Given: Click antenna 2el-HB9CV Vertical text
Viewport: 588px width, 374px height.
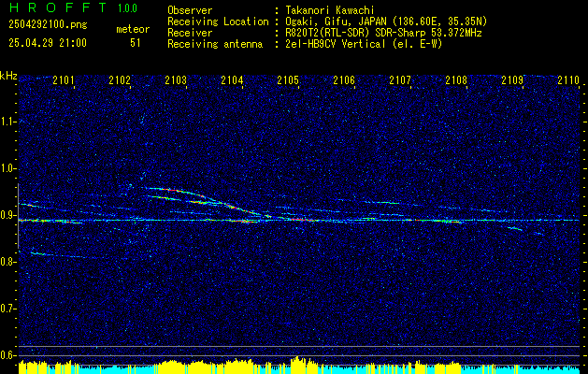Looking at the screenshot, I should (x=364, y=44).
